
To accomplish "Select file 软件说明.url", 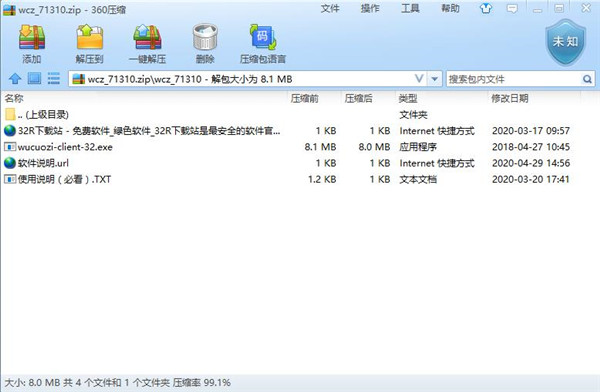I will [x=43, y=163].
